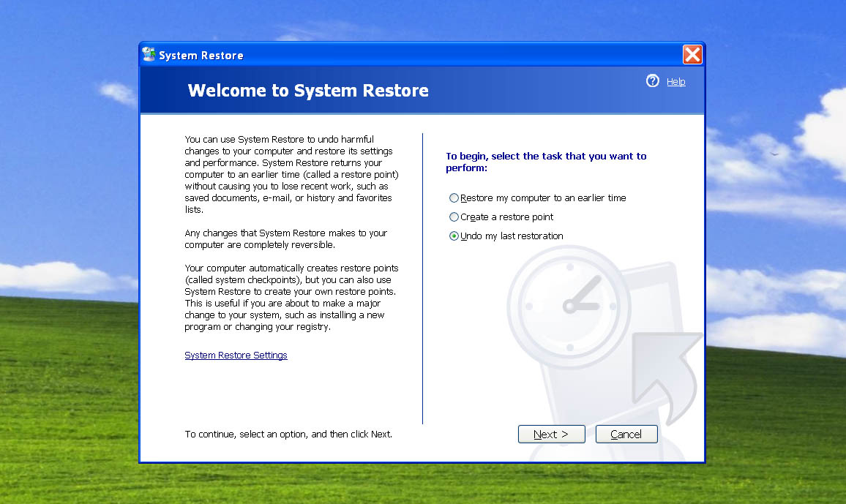
Task: Open the Help link
Action: tap(675, 82)
